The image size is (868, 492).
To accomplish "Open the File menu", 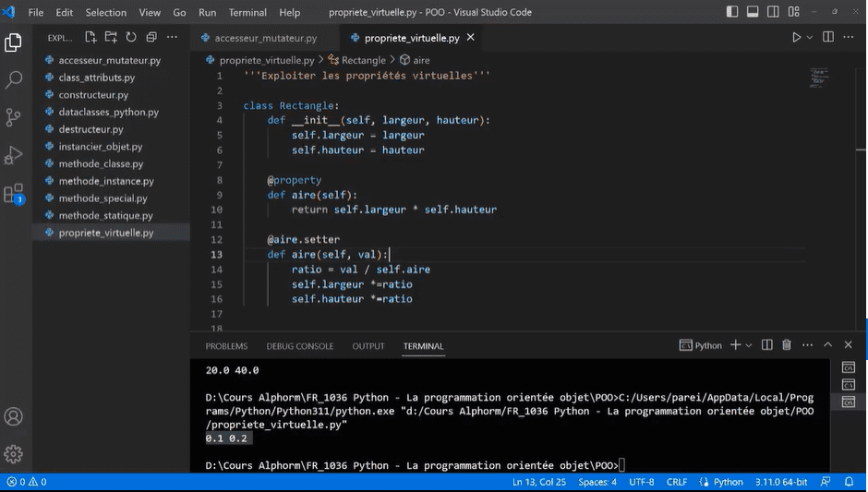I will (x=35, y=12).
